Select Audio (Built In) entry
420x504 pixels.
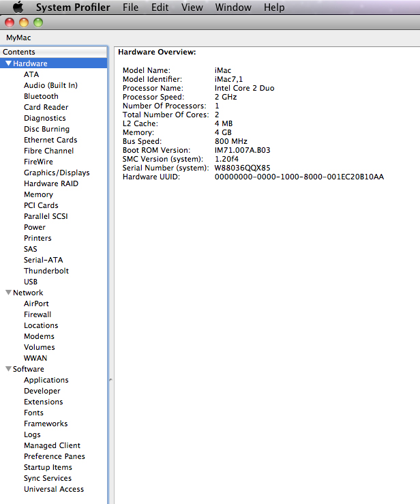[x=50, y=85]
